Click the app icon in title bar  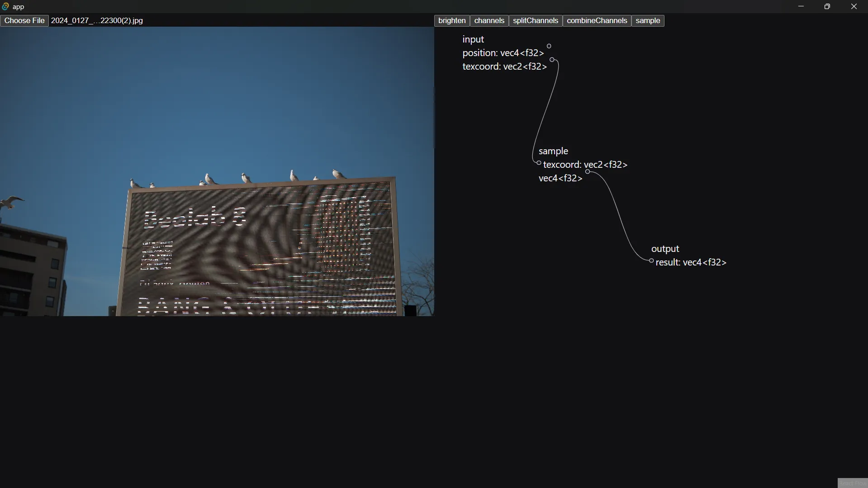[x=5, y=6]
